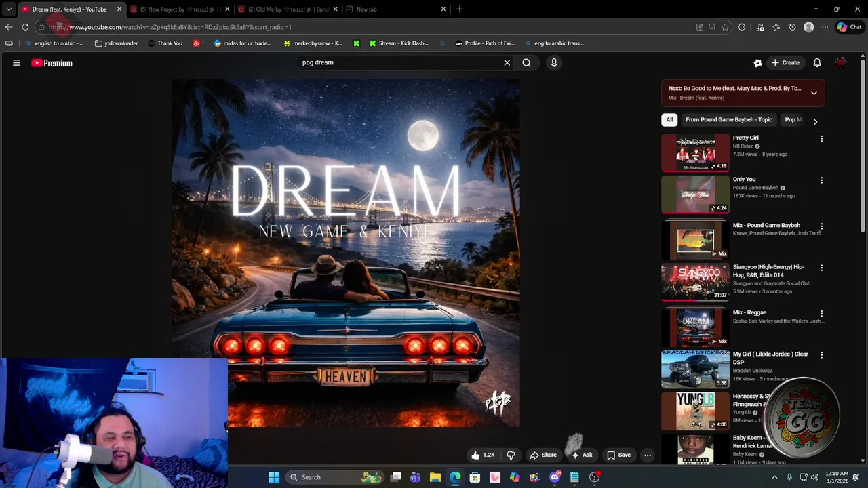Select From Pound Game Baybeh - Topic chip

pyautogui.click(x=728, y=120)
